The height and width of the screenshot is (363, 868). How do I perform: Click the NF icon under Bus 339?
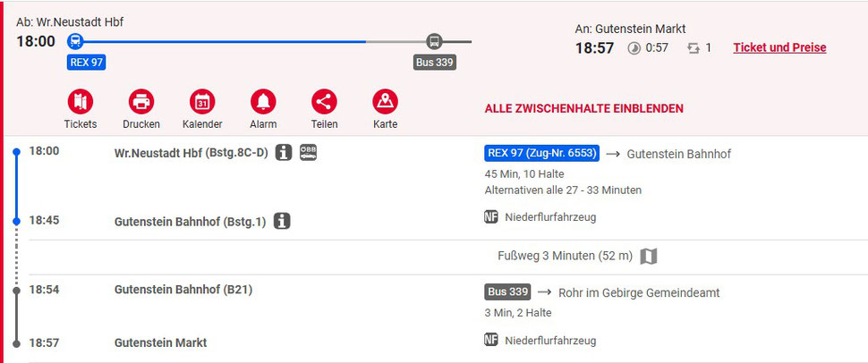pos(491,340)
